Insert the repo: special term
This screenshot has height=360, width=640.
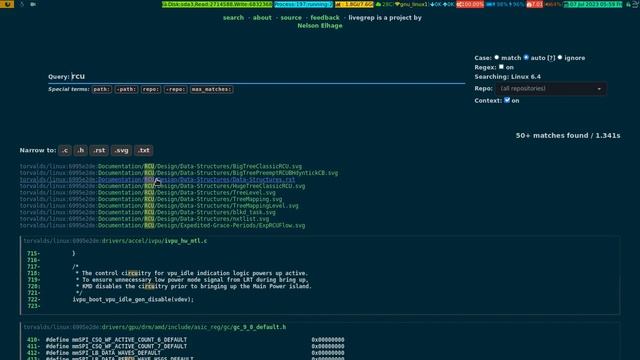pos(151,89)
